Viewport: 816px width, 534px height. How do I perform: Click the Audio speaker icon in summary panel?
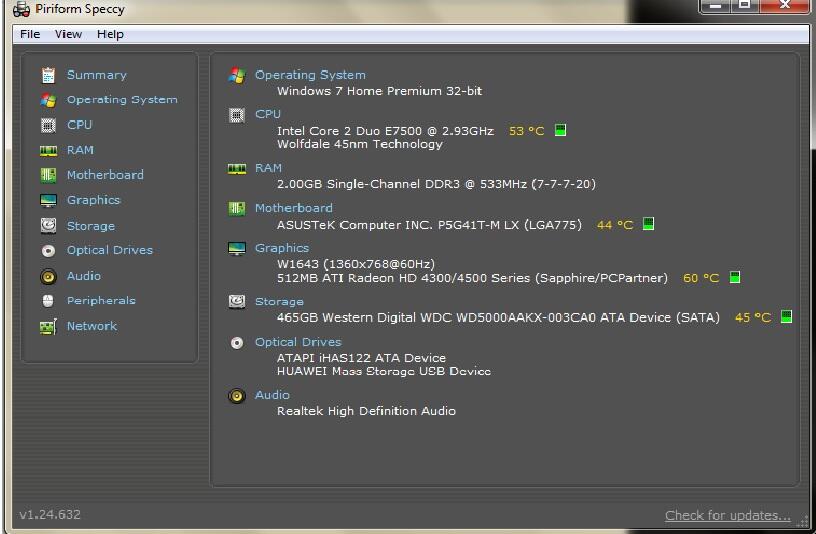pos(237,396)
